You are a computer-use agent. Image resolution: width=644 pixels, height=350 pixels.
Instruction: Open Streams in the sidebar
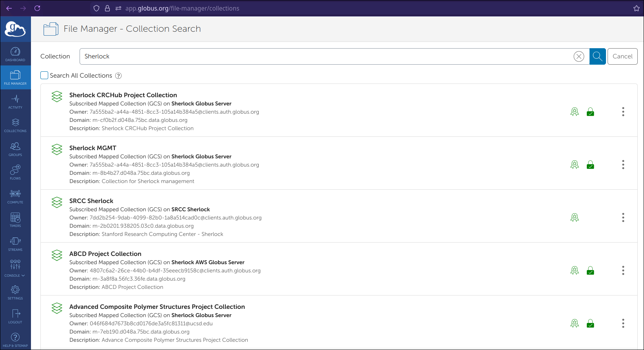point(15,244)
